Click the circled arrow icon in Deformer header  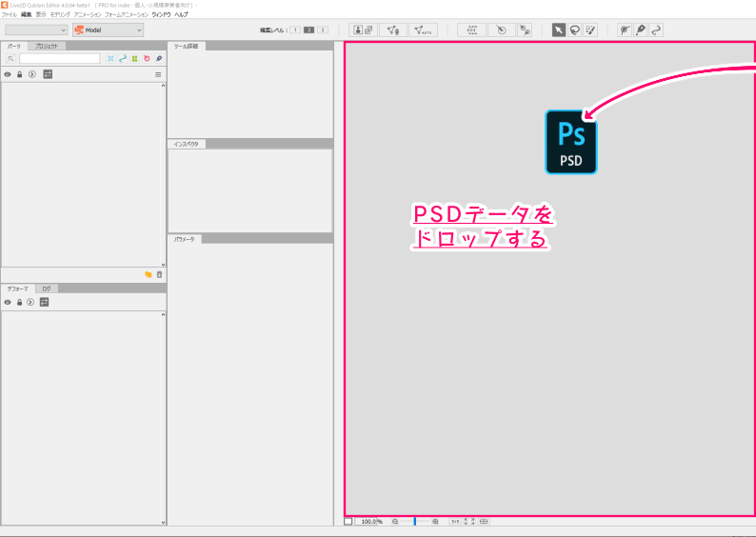(30, 302)
